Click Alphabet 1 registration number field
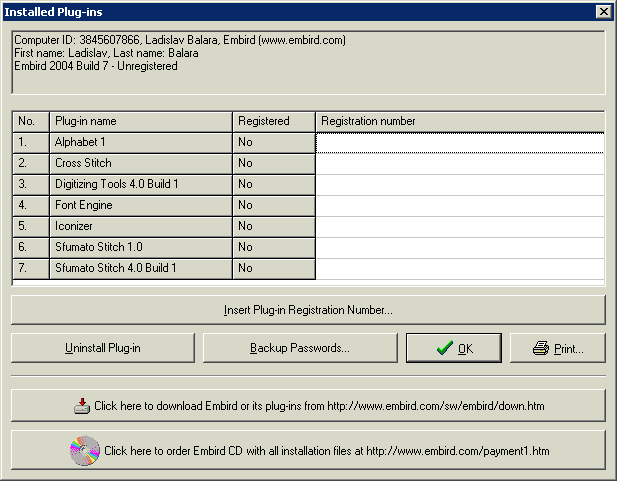The width and height of the screenshot is (617, 481). tap(460, 142)
